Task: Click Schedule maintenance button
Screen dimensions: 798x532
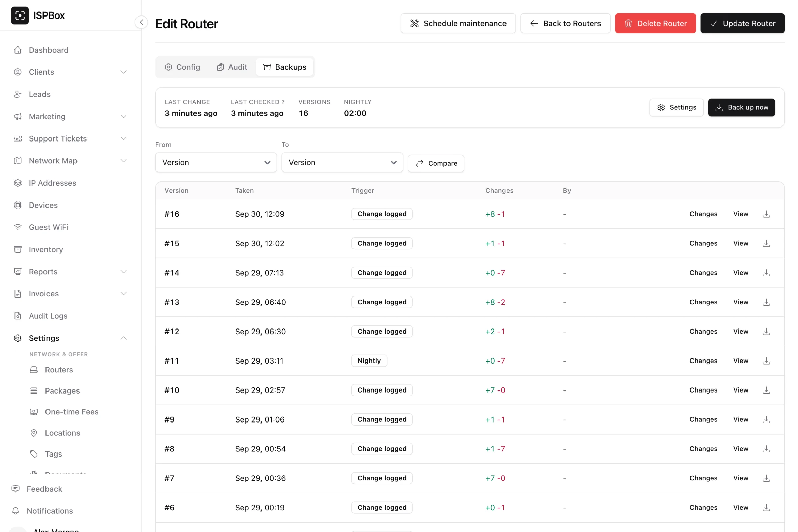Action: [x=458, y=23]
